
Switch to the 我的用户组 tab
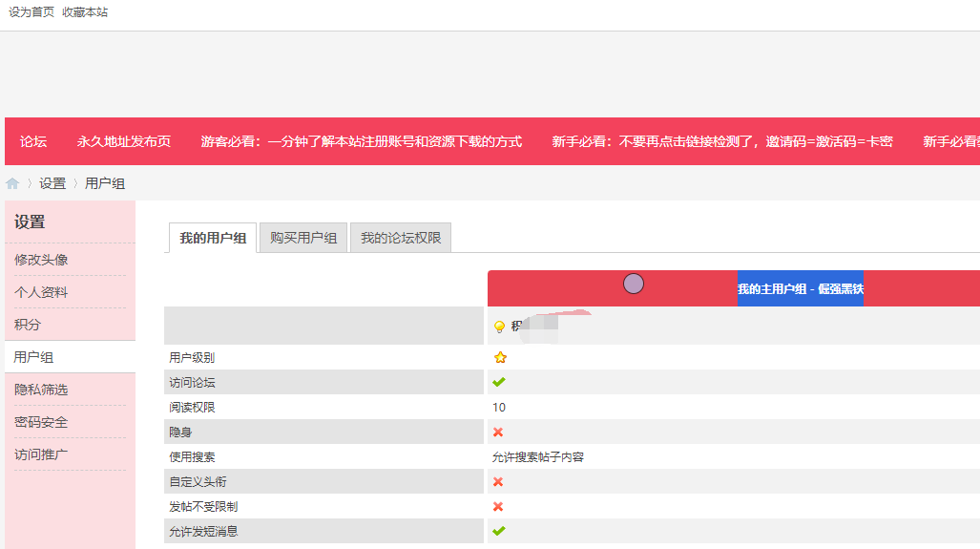(213, 239)
